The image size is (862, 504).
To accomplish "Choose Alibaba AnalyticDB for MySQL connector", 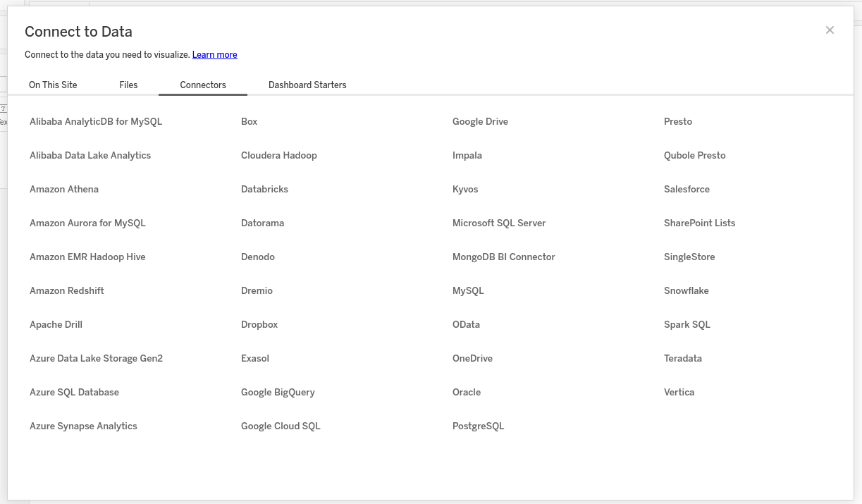I will coord(96,121).
